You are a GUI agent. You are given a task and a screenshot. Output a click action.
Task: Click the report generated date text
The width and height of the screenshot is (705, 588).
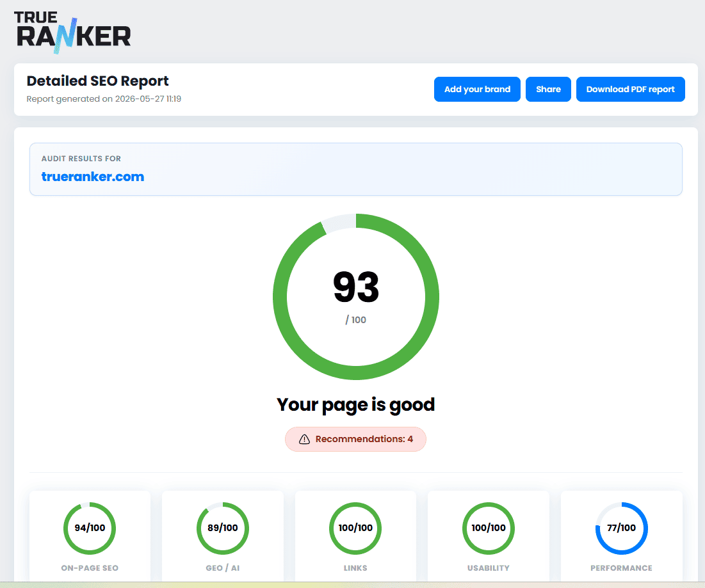point(104,99)
